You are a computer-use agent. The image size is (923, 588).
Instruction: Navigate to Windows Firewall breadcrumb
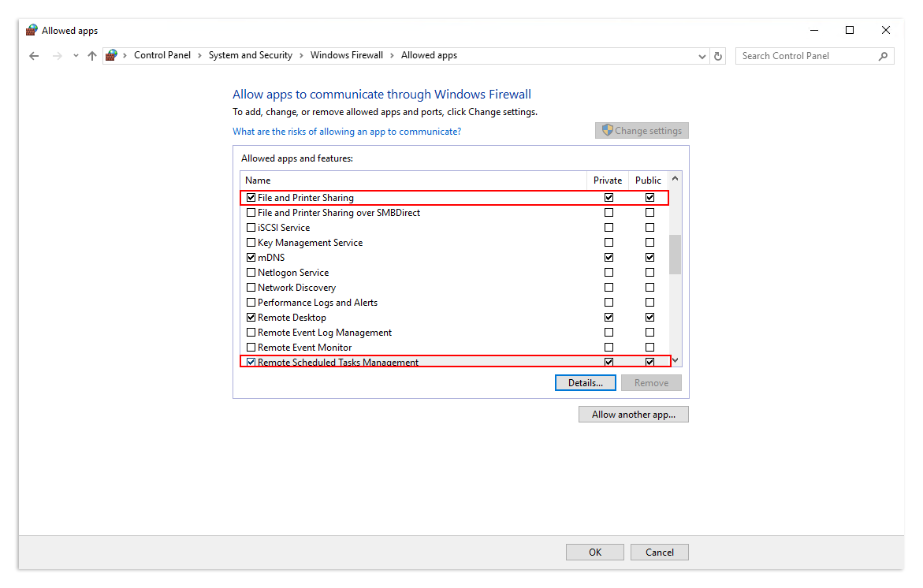[346, 55]
